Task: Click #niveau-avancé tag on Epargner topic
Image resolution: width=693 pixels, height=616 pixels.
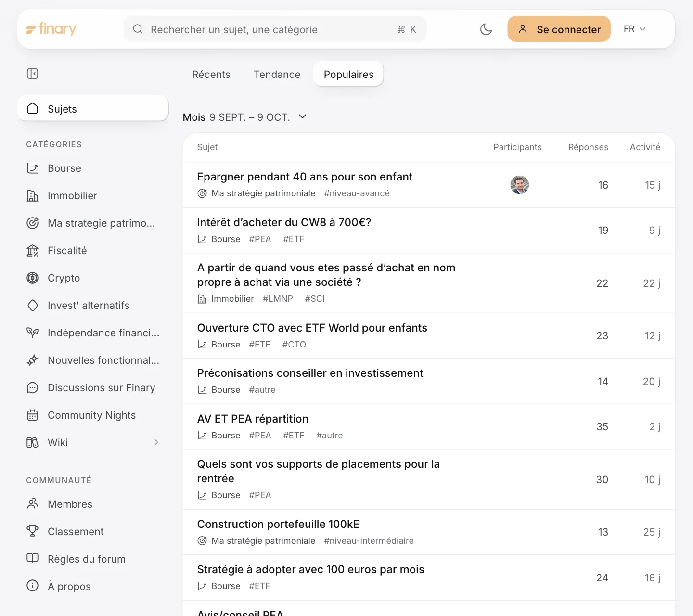Action: coord(357,193)
